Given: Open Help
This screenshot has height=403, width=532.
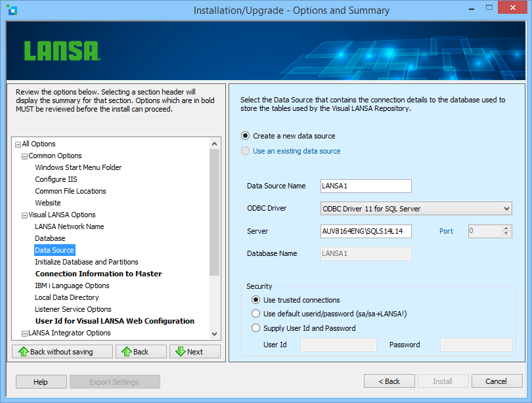Looking at the screenshot, I should point(41,381).
